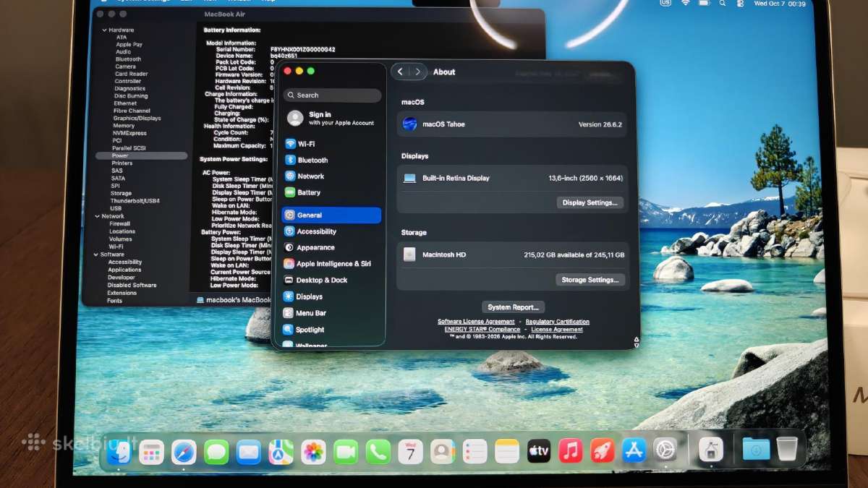Select General in Settings sidebar
This screenshot has height=488, width=868.
(x=331, y=215)
